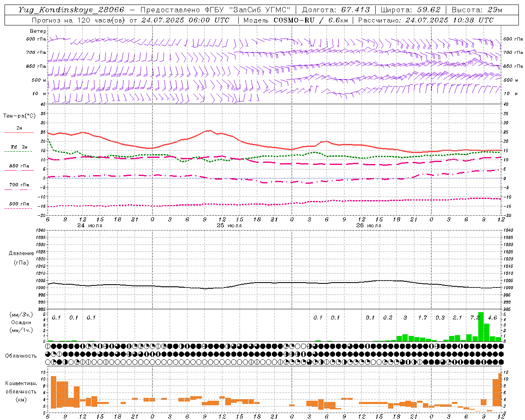This screenshot has height=420, width=525.
Task: Click the Модель COSMO-RU / 6.6км text
Action: pos(296,20)
